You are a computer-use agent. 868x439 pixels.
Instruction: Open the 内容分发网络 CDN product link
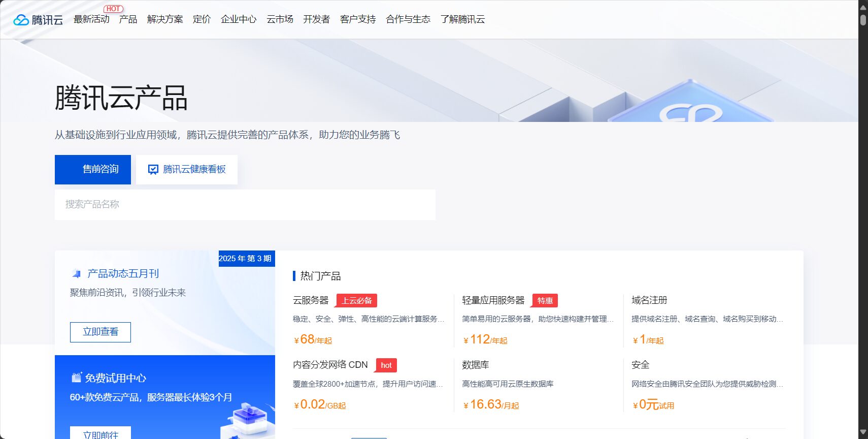click(330, 365)
